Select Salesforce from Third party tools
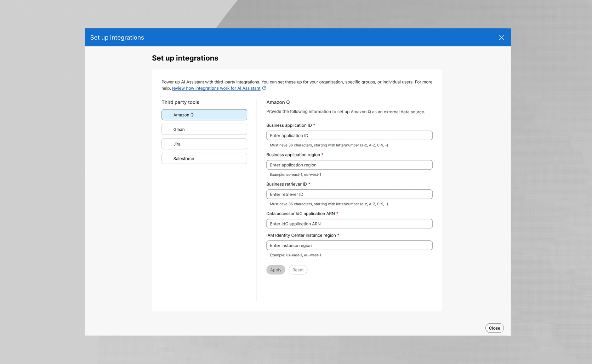The width and height of the screenshot is (592, 364). pos(204,158)
